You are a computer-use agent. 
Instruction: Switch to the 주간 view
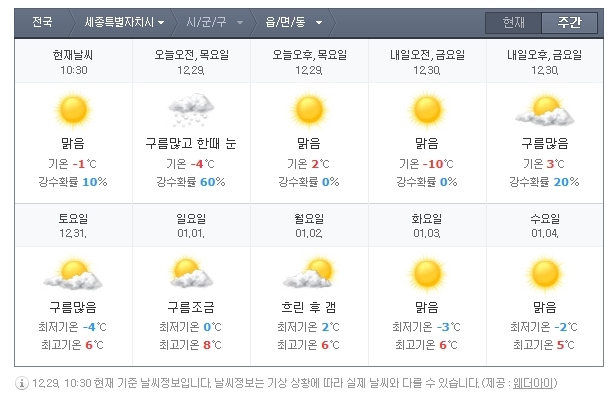point(569,23)
